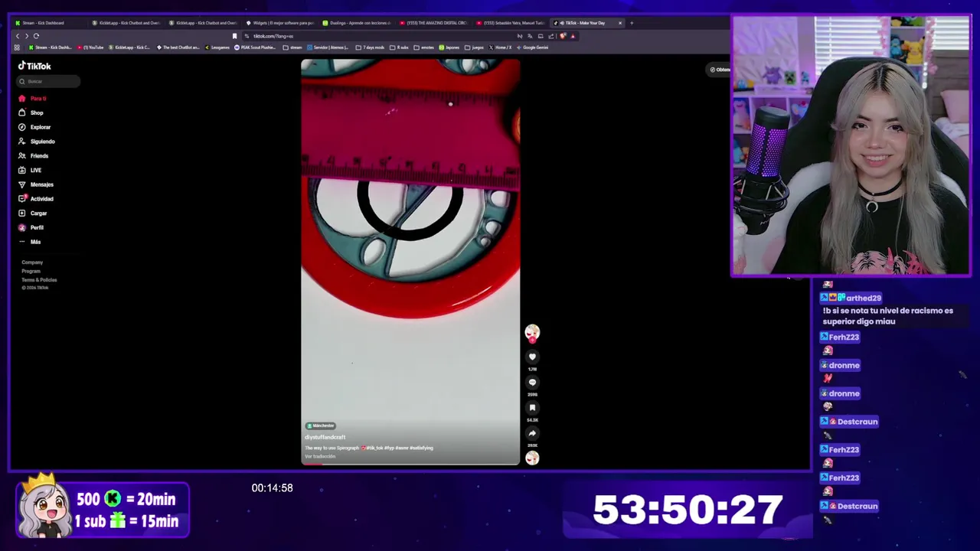The height and width of the screenshot is (551, 980).
Task: Open the TikTok logo home
Action: pos(34,66)
